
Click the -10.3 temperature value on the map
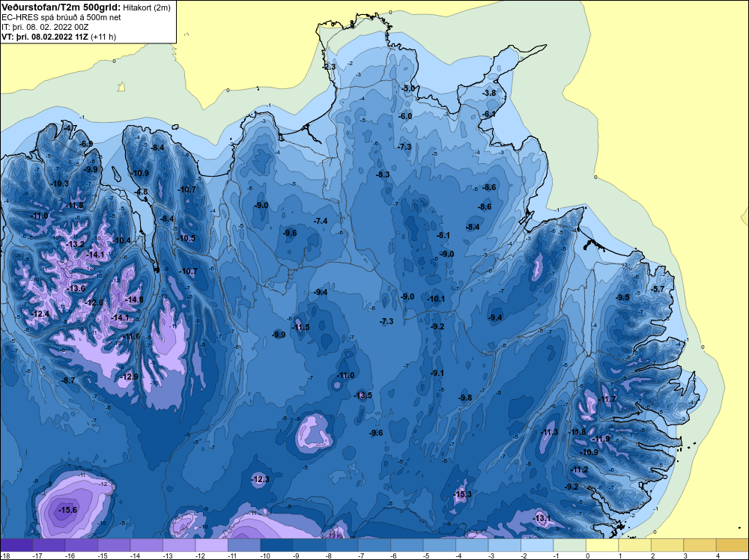point(60,183)
